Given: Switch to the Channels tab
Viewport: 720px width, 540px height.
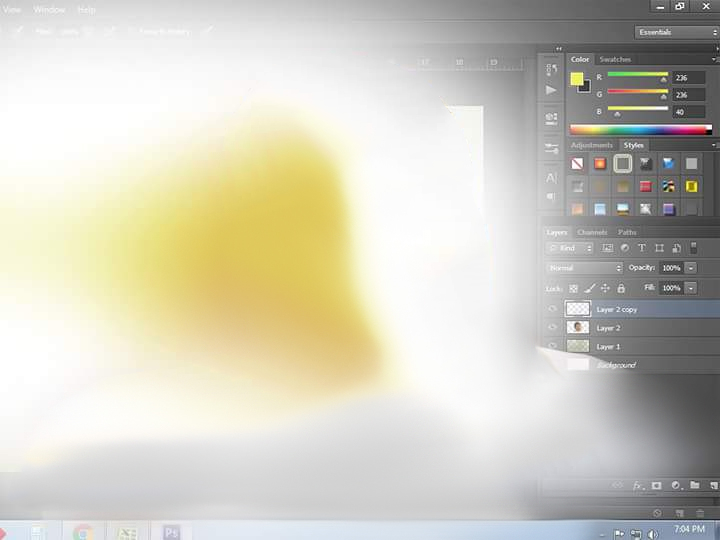Looking at the screenshot, I should click(x=592, y=232).
